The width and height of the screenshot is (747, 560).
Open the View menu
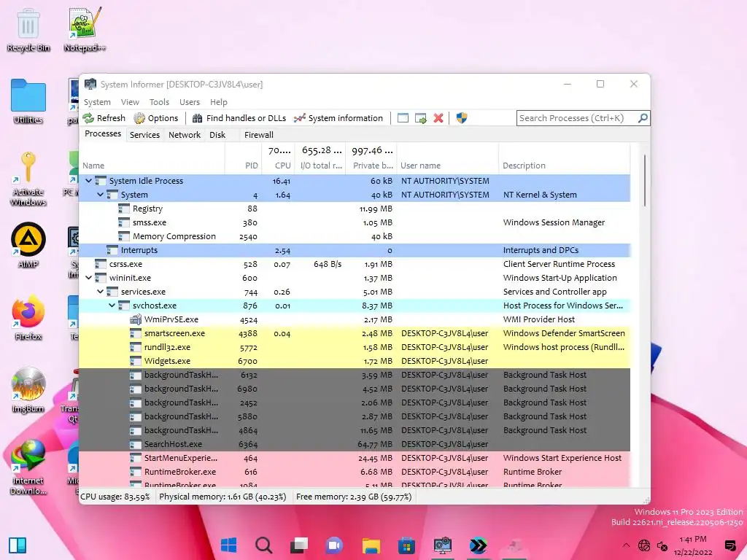130,102
